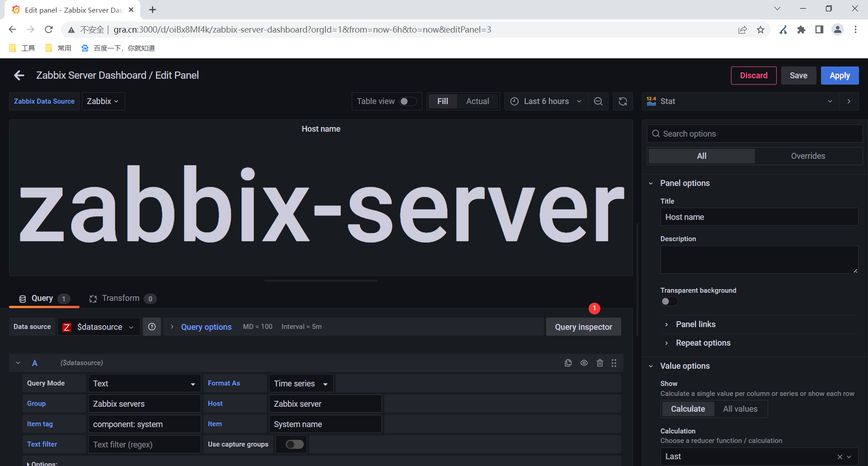Enable the Transparent background switch
The height and width of the screenshot is (466, 868).
669,301
